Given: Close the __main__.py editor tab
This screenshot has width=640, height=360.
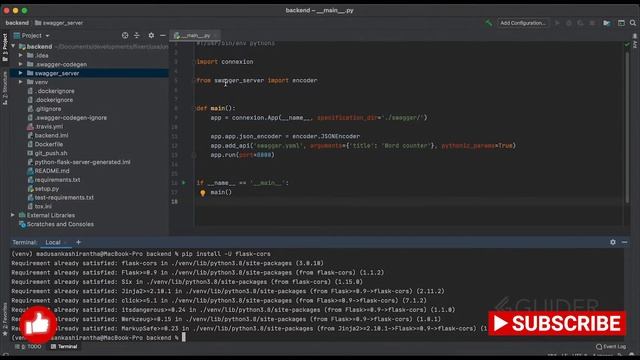Looking at the screenshot, I should click(x=215, y=36).
